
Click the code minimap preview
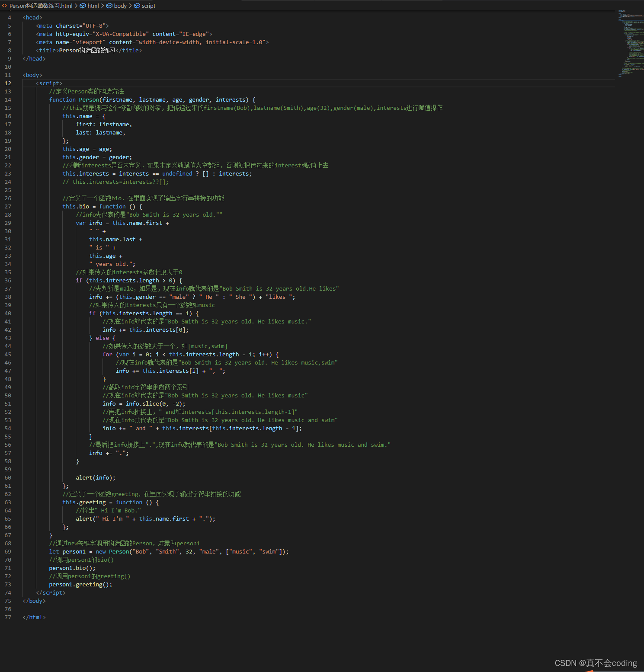[631, 43]
